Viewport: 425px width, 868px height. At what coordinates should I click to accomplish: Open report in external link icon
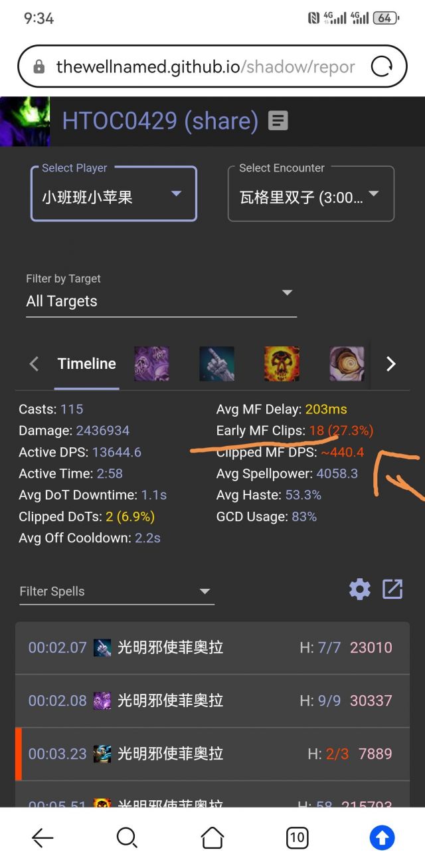point(392,589)
